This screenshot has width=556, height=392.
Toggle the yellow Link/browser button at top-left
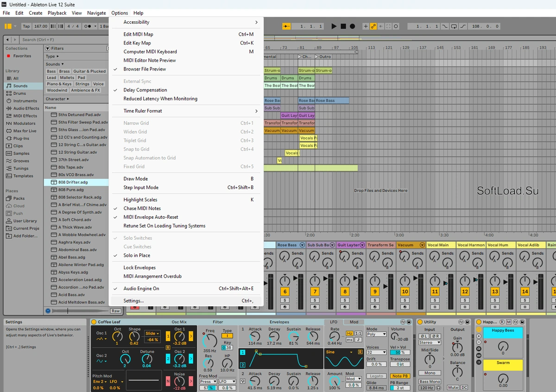click(x=8, y=26)
